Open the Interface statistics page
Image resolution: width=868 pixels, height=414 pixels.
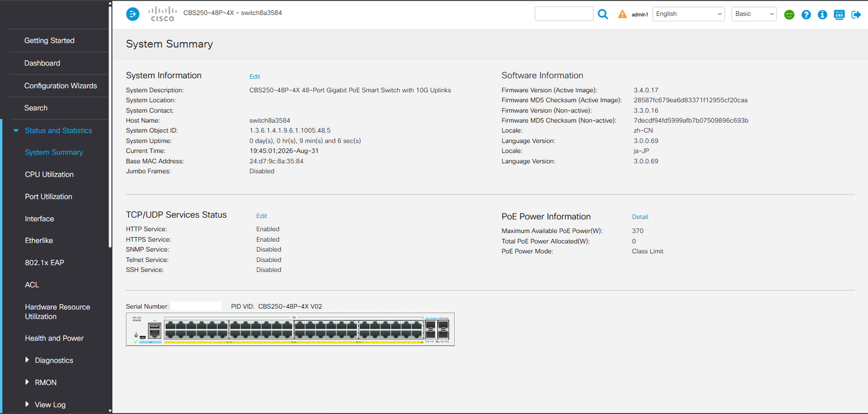point(39,219)
